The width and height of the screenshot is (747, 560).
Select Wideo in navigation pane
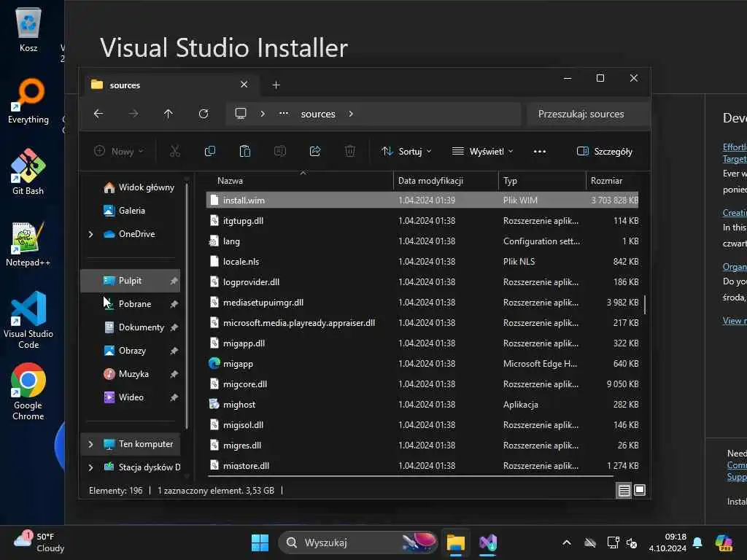point(131,397)
